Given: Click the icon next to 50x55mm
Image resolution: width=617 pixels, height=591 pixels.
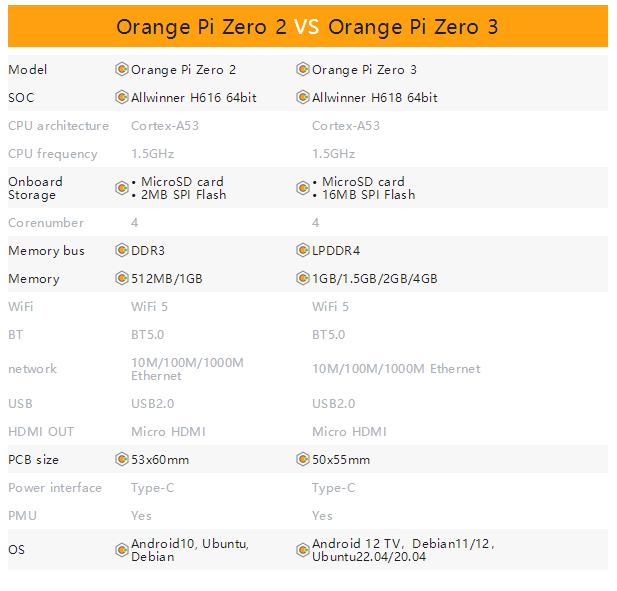Looking at the screenshot, I should (x=303, y=459).
